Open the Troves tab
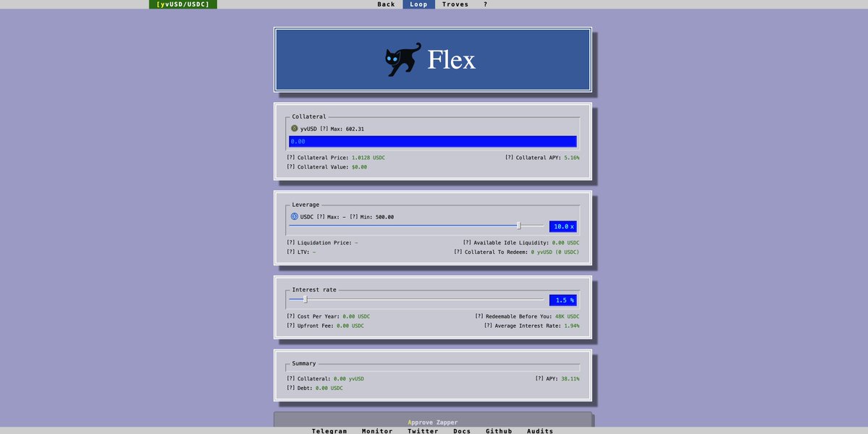The height and width of the screenshot is (434, 868). (455, 4)
